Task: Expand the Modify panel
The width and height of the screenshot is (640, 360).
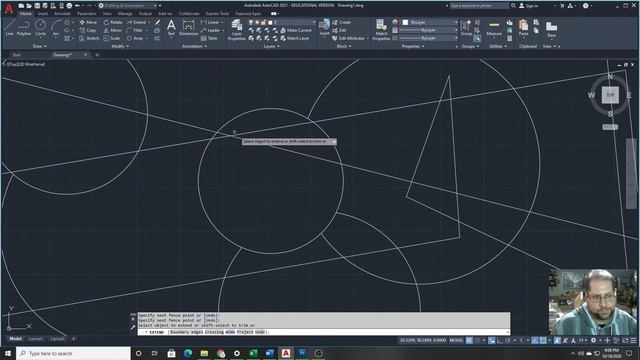Action: coord(120,46)
